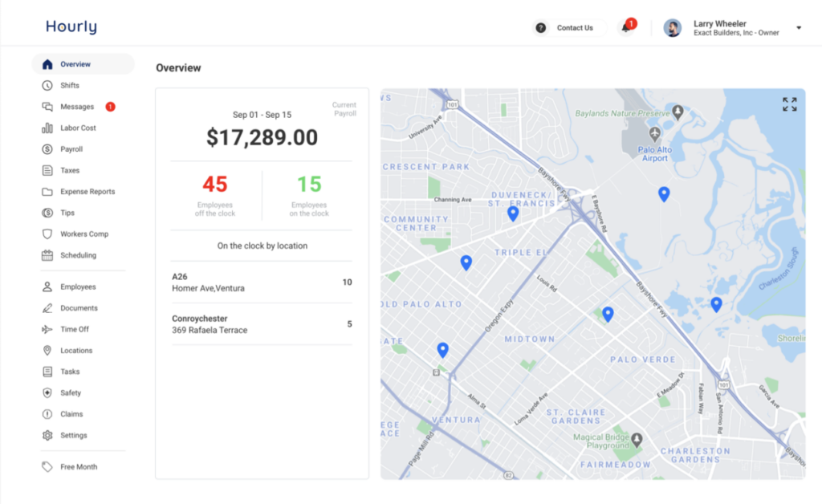The width and height of the screenshot is (822, 504).
Task: Select the Conroychester location row
Action: pos(261,324)
